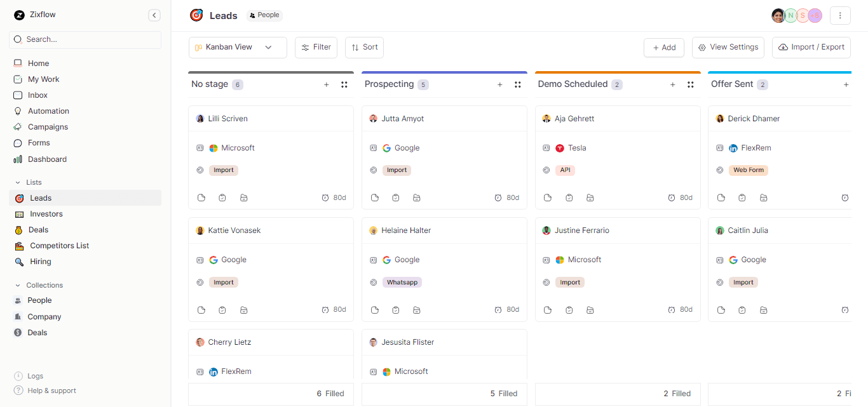
Task: Collapse the sidebar using the chevron arrow
Action: click(x=154, y=15)
